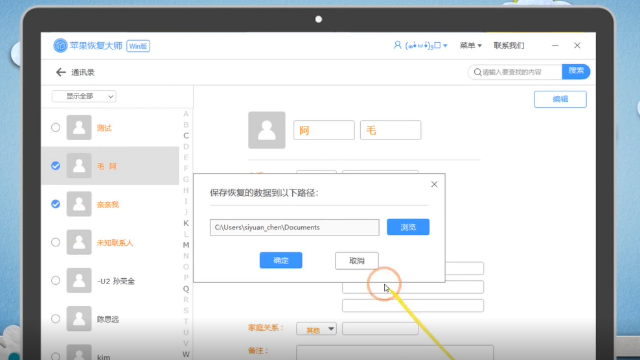Confirm with the 确定 button

coord(281,260)
